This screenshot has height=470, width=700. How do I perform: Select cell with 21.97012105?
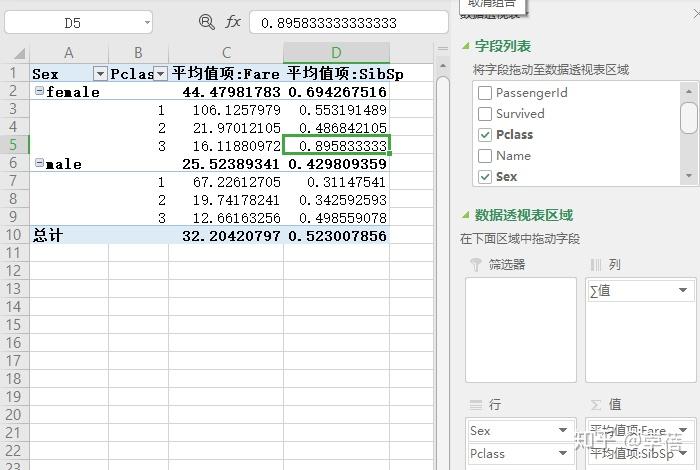[x=226, y=127]
